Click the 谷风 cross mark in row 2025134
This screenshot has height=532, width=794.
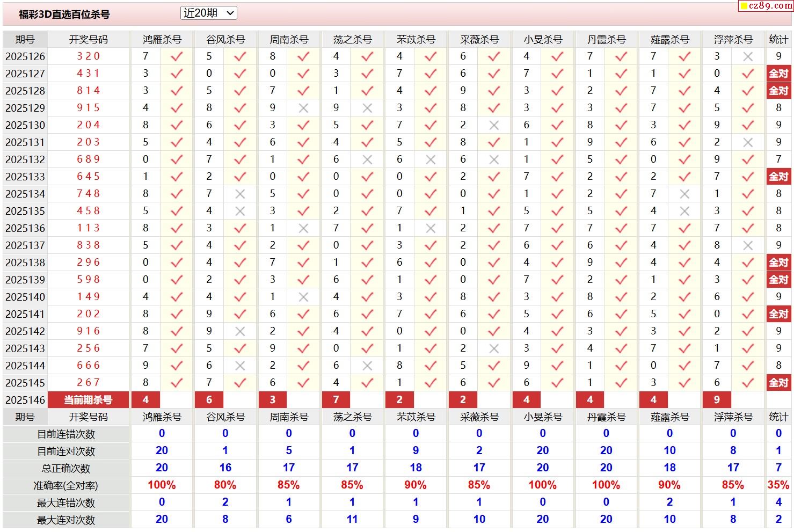click(x=240, y=194)
